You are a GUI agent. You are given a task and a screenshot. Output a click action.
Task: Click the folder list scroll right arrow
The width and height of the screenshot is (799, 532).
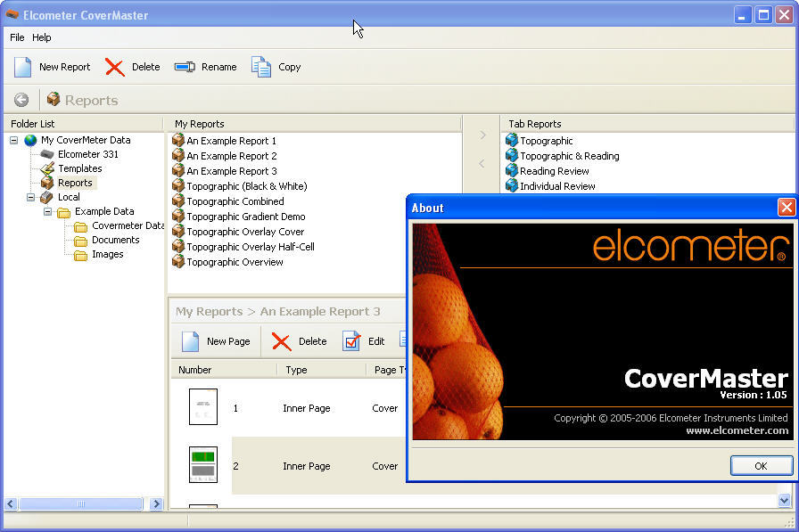pyautogui.click(x=157, y=504)
